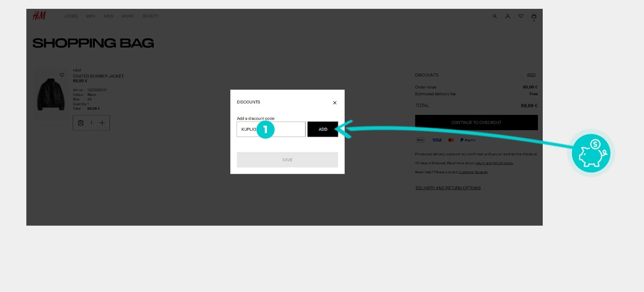The width and height of the screenshot is (644, 292).
Task: Click the Coated Bomber Jacket title
Action: [x=98, y=76]
